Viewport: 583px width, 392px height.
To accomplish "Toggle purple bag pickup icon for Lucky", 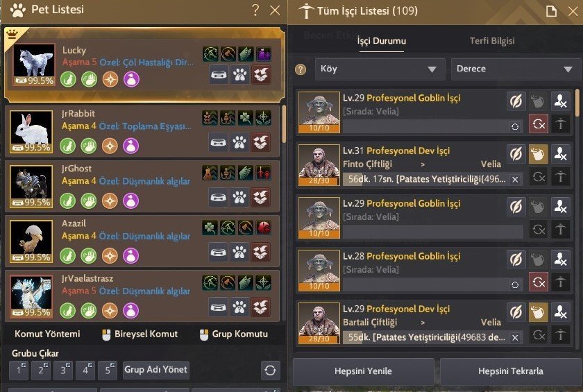I will coord(131,79).
